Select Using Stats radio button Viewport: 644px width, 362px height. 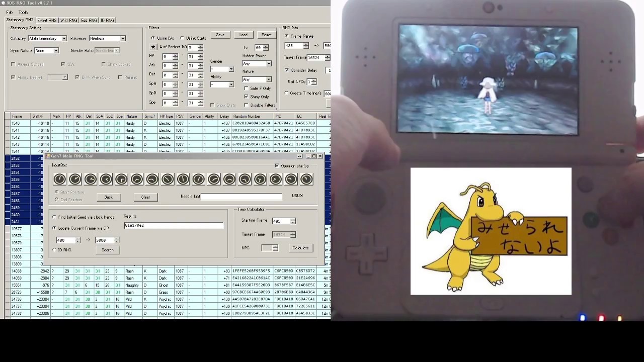pos(193,38)
